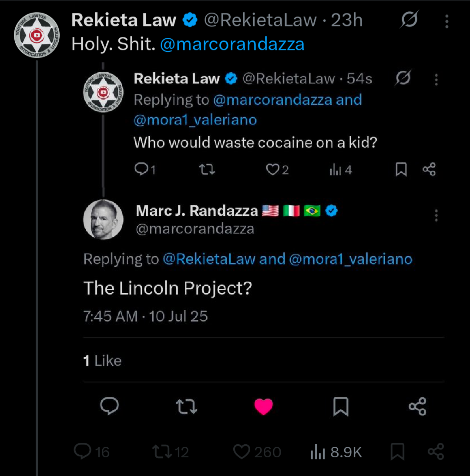Screen dimensions: 470x476
Task: Reply to Randazza's Lincoln Project tweet
Action: click(109, 406)
